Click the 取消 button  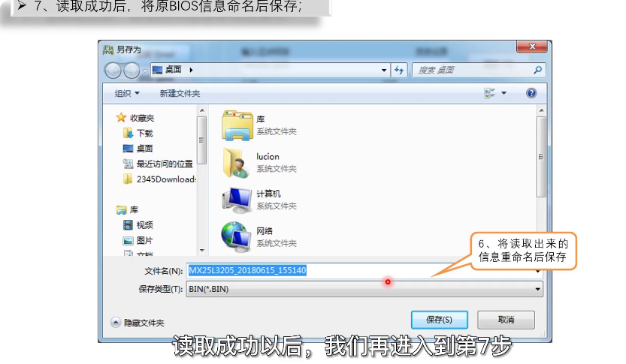[x=506, y=320]
